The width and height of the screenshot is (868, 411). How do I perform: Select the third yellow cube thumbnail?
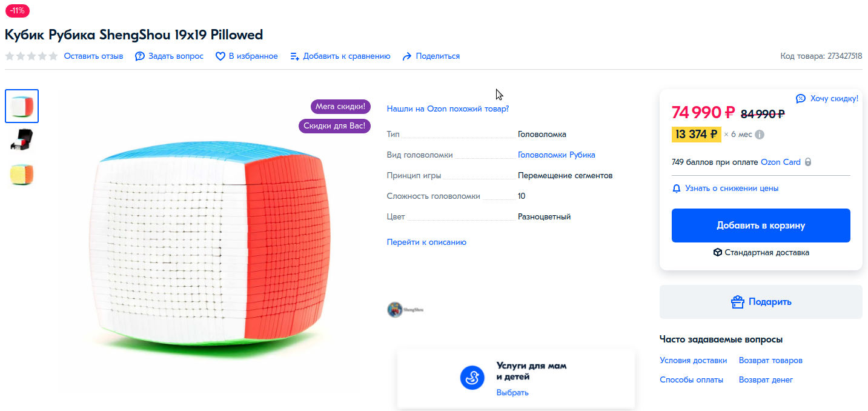coord(22,175)
